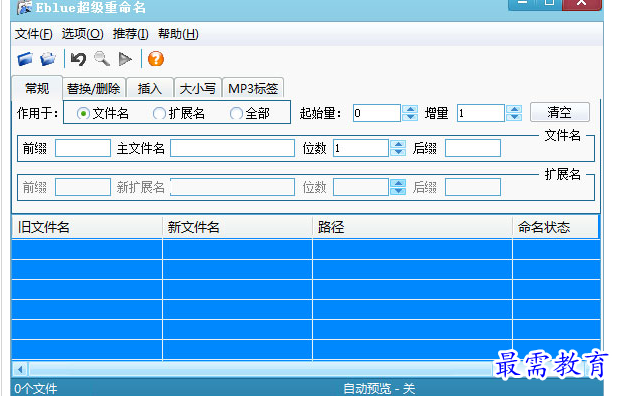Click the 起始量 input field

pos(377,113)
